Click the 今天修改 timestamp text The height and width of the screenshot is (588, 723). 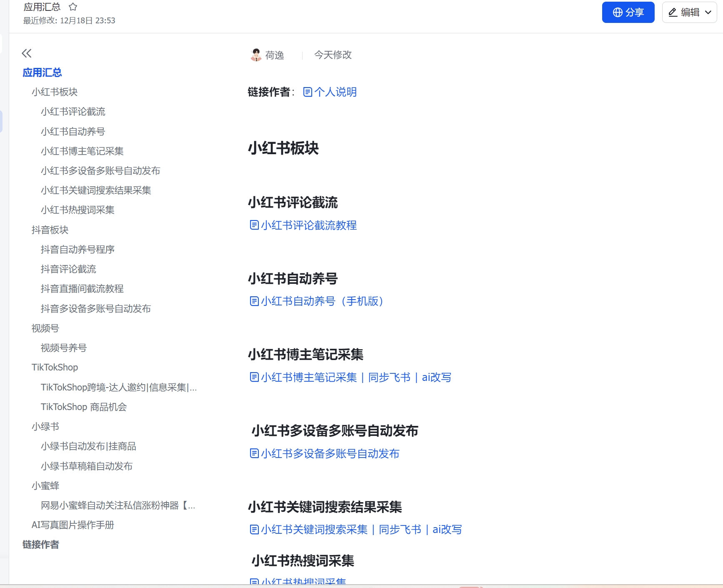[333, 55]
